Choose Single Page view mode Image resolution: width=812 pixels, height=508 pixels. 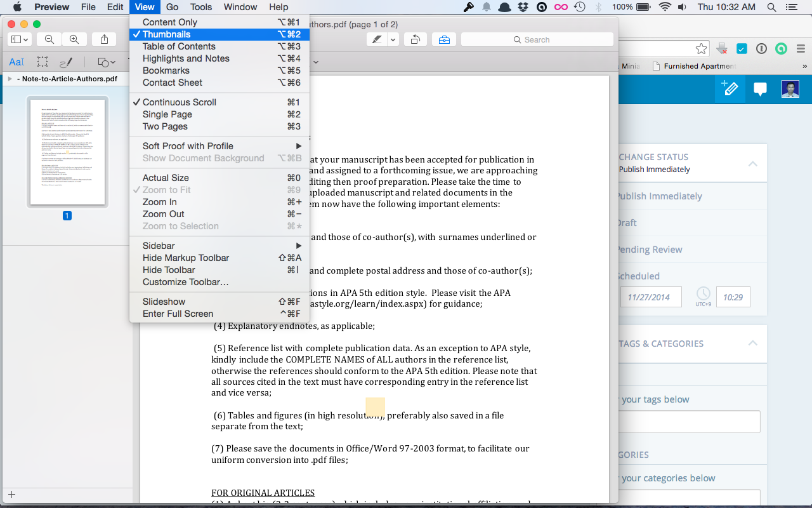(167, 114)
